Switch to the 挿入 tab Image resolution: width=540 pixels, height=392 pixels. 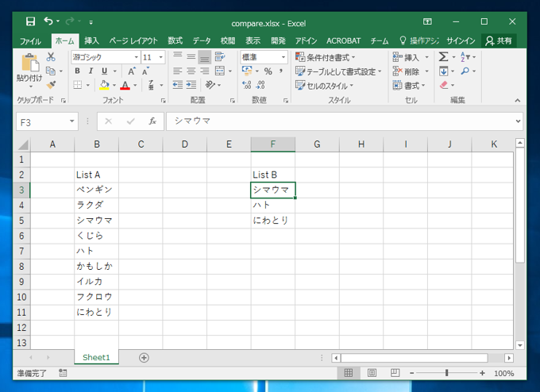coord(91,41)
